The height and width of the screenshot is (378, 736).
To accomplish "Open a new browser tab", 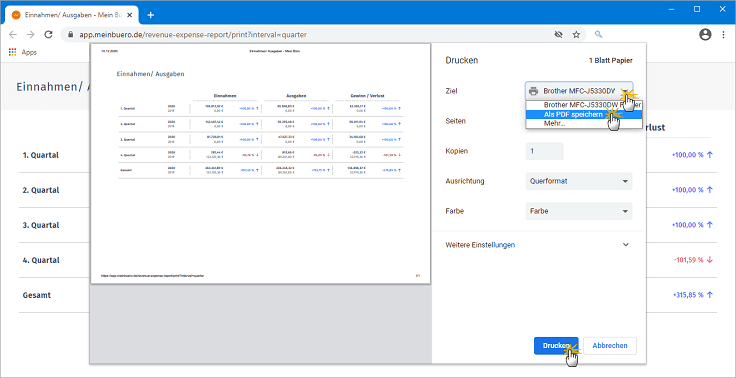I will (150, 15).
